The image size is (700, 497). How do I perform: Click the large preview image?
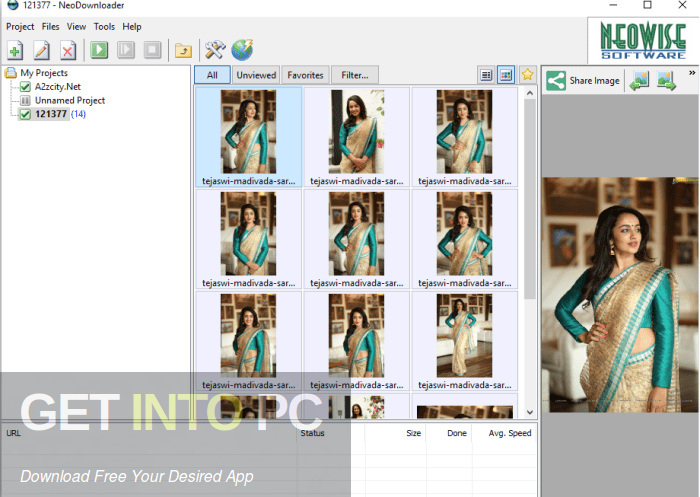pos(621,295)
